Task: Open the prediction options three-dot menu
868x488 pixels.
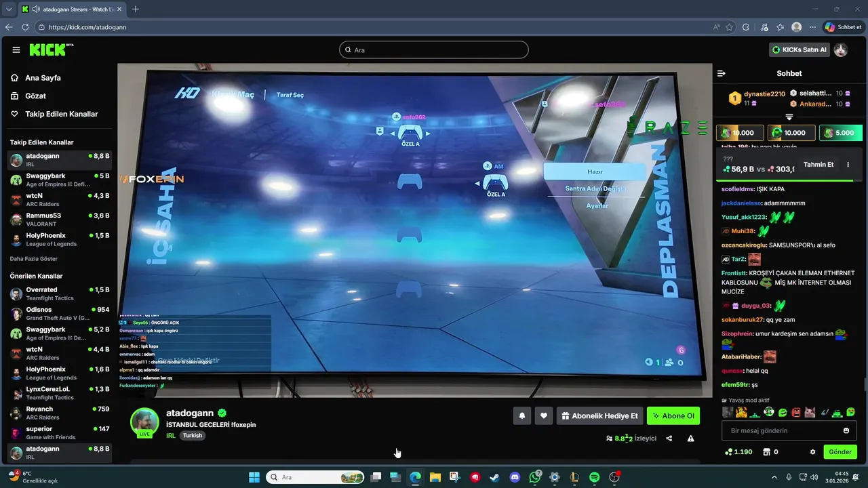Action: (848, 165)
